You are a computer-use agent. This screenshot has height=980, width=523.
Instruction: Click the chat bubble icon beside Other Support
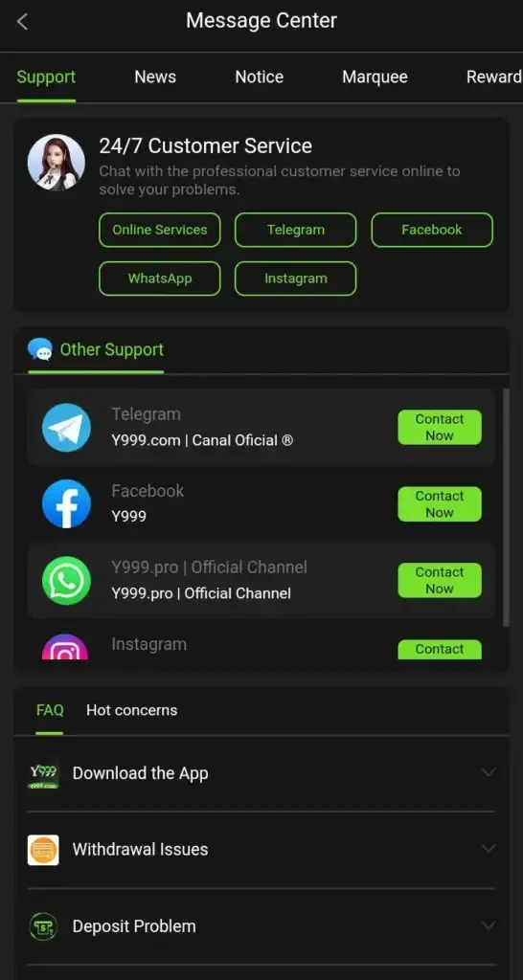pyautogui.click(x=40, y=349)
